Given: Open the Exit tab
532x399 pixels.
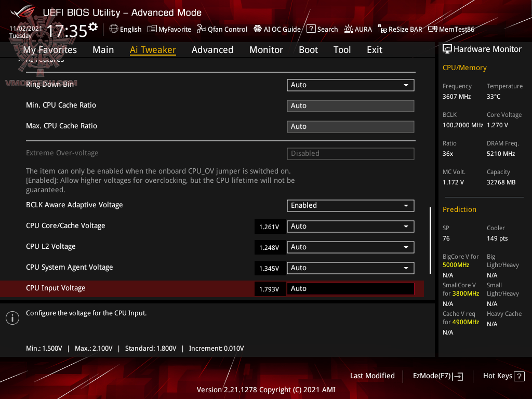Looking at the screenshot, I should 375,50.
